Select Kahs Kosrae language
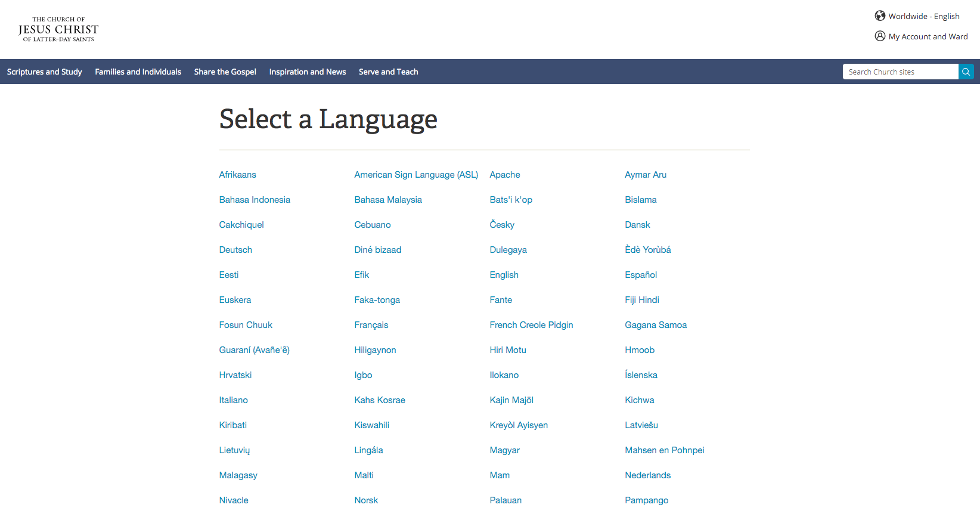Viewport: 980px width, 520px height. tap(380, 400)
